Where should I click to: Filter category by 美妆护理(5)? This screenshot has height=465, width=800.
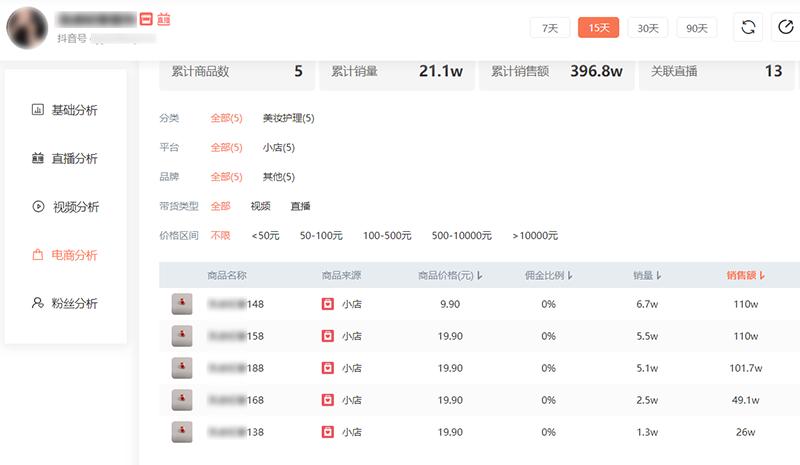tap(288, 118)
